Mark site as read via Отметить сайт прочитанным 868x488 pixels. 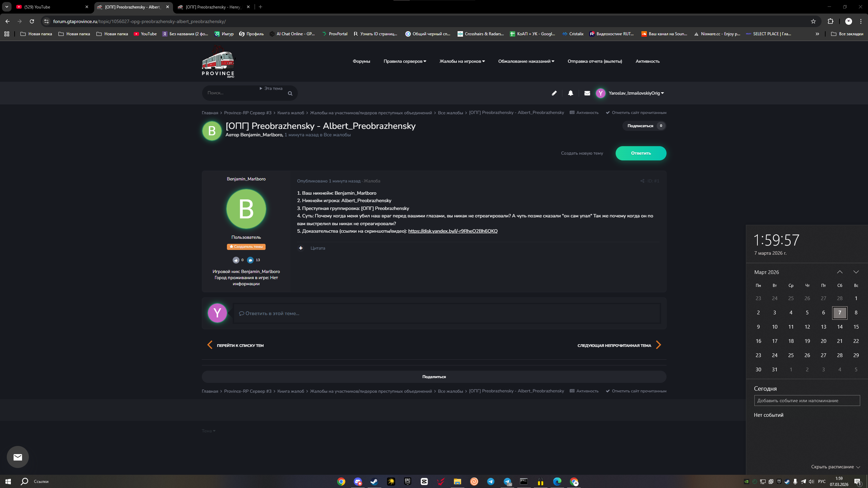click(x=638, y=113)
